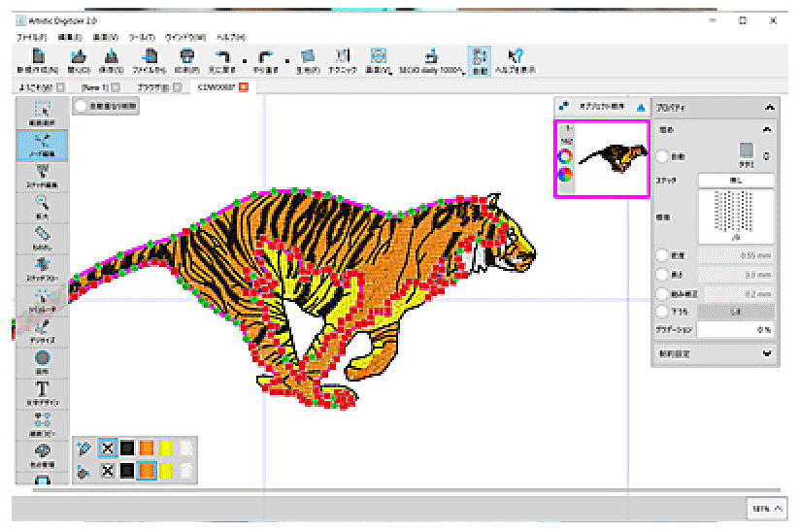Close the New 1 tab
This screenshot has width=800, height=532.
click(x=116, y=87)
